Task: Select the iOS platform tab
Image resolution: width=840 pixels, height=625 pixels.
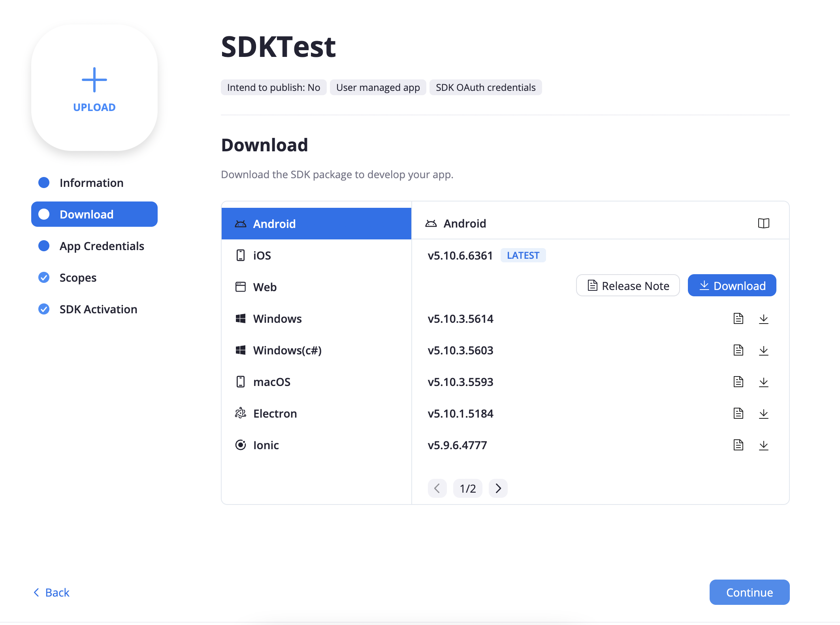Action: 262,256
